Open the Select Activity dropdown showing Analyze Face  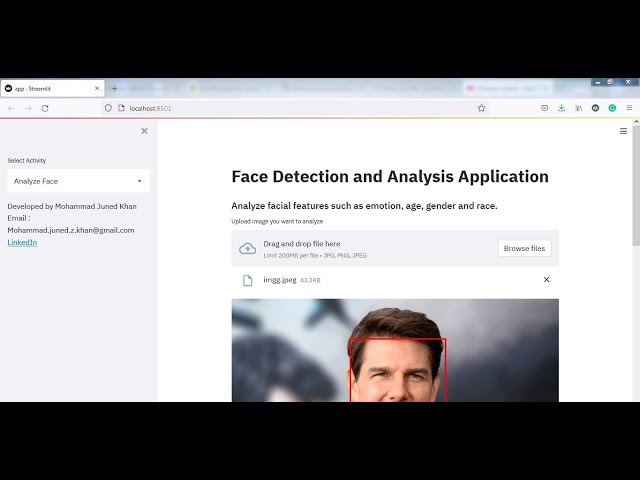coord(78,181)
